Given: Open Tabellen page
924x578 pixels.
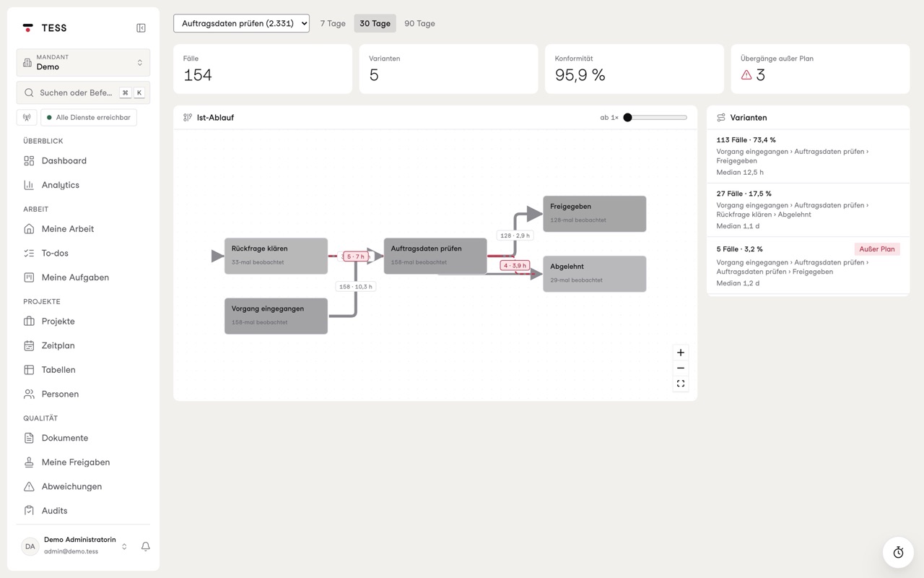Looking at the screenshot, I should pyautogui.click(x=83, y=370).
